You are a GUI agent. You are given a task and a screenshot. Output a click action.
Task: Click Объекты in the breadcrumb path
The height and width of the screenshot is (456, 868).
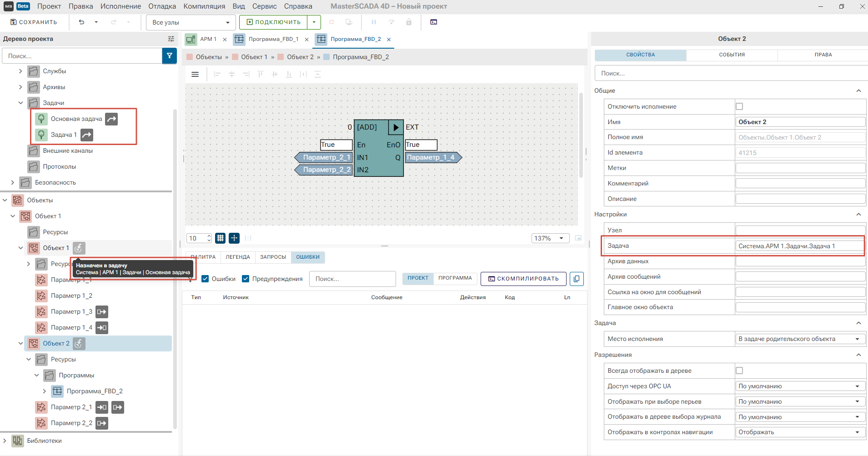[x=209, y=57]
